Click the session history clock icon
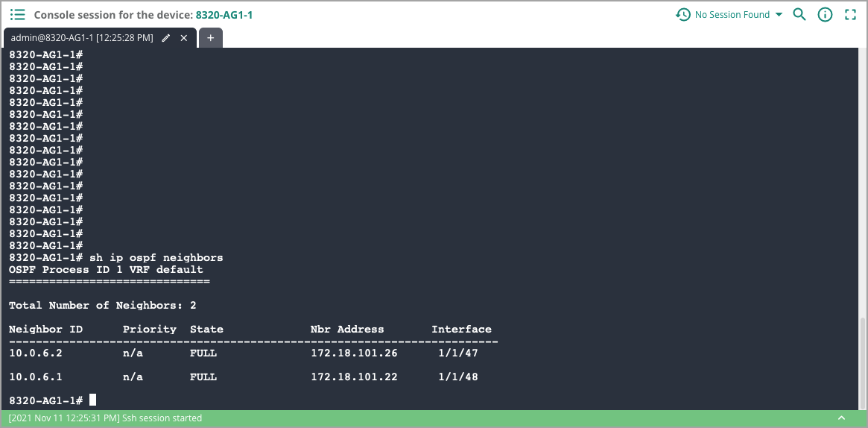 682,15
